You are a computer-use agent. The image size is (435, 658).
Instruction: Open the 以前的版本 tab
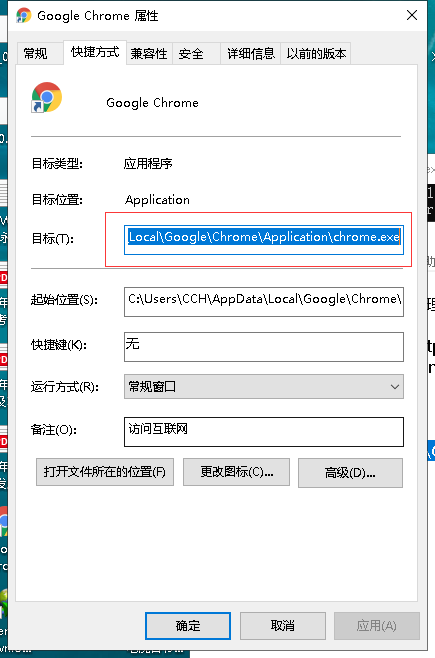coord(316,54)
